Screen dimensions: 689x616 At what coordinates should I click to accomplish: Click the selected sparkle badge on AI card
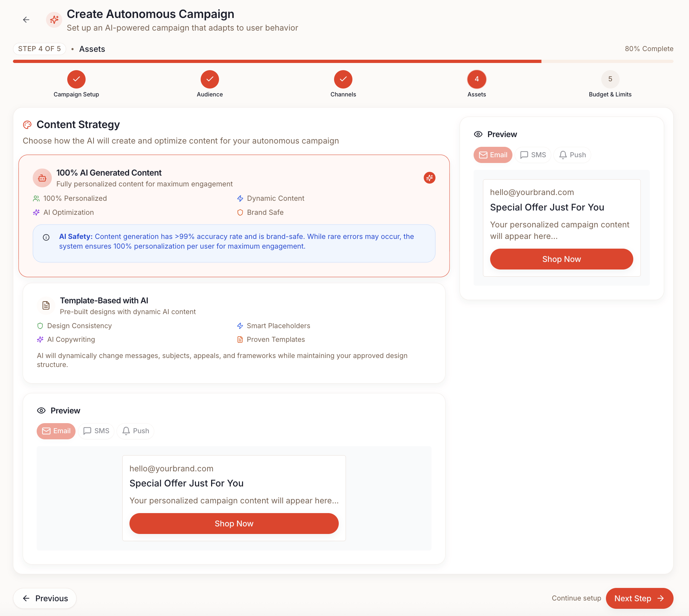[x=429, y=178]
